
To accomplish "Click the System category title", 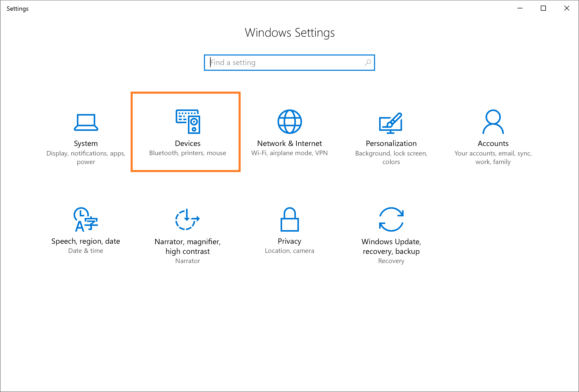I will [86, 144].
